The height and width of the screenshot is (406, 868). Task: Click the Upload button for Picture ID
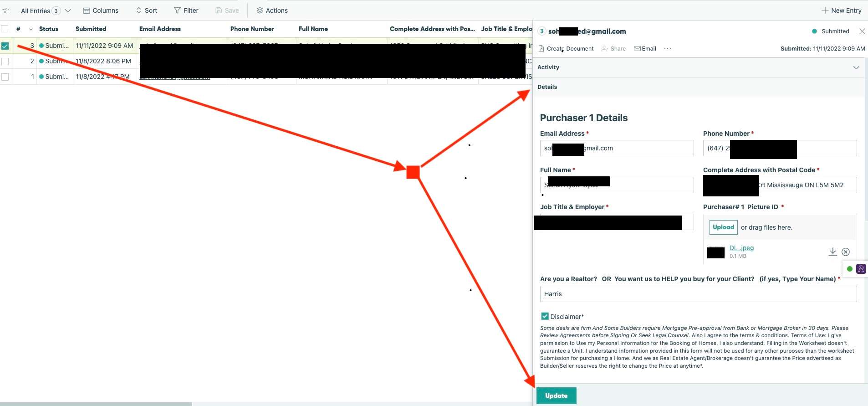tap(723, 227)
